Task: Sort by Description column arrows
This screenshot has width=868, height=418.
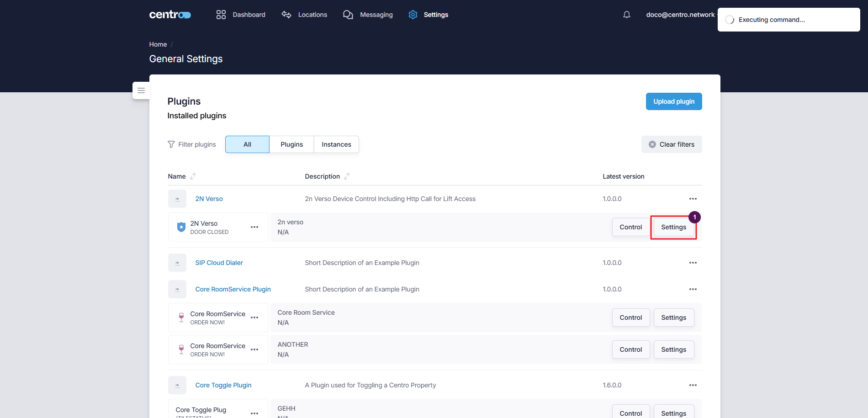Action: click(x=347, y=176)
